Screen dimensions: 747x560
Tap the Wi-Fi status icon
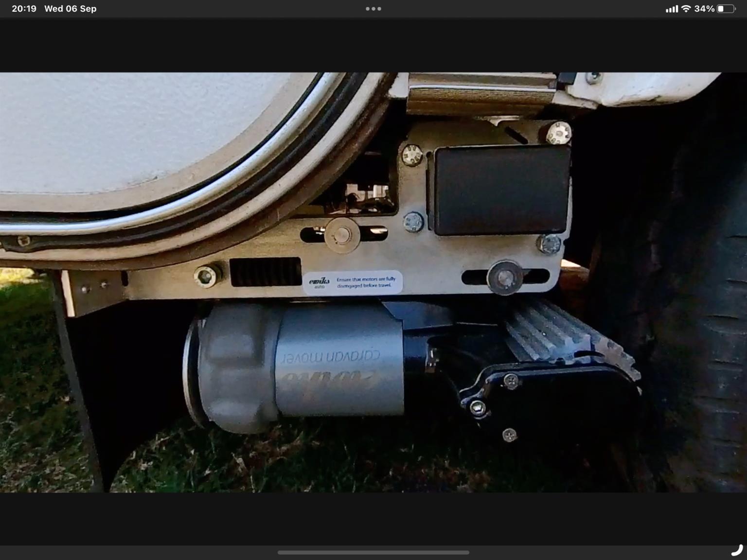pos(686,9)
